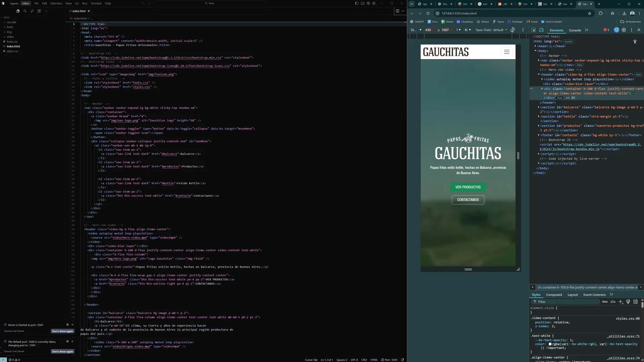This screenshot has width=644, height=362.
Task: Open editor settings gear in title bar
Action: 374,3
